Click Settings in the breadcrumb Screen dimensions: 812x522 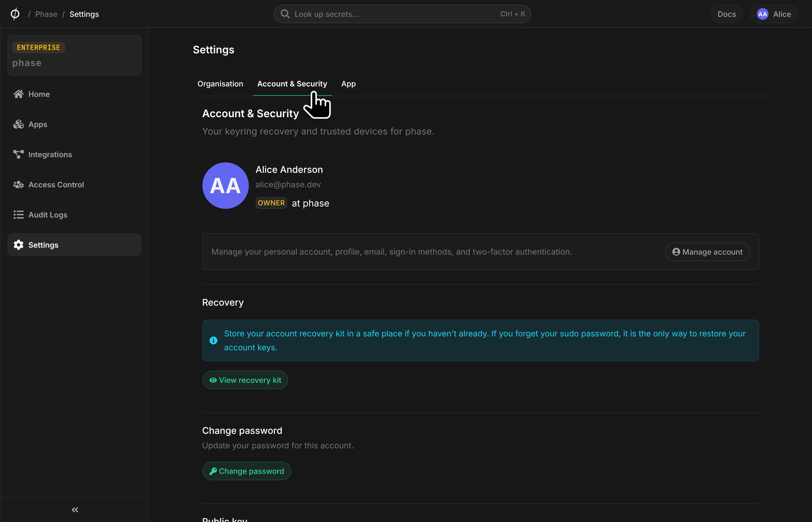[x=84, y=14]
